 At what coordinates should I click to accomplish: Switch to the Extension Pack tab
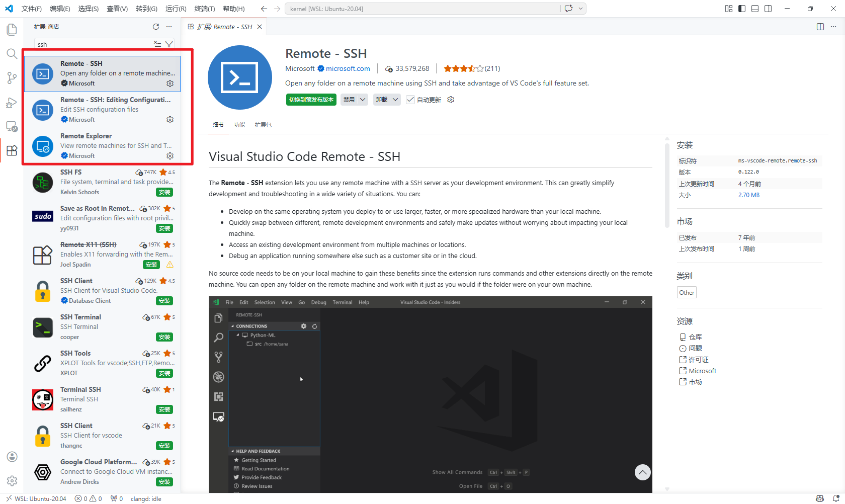[x=263, y=125]
